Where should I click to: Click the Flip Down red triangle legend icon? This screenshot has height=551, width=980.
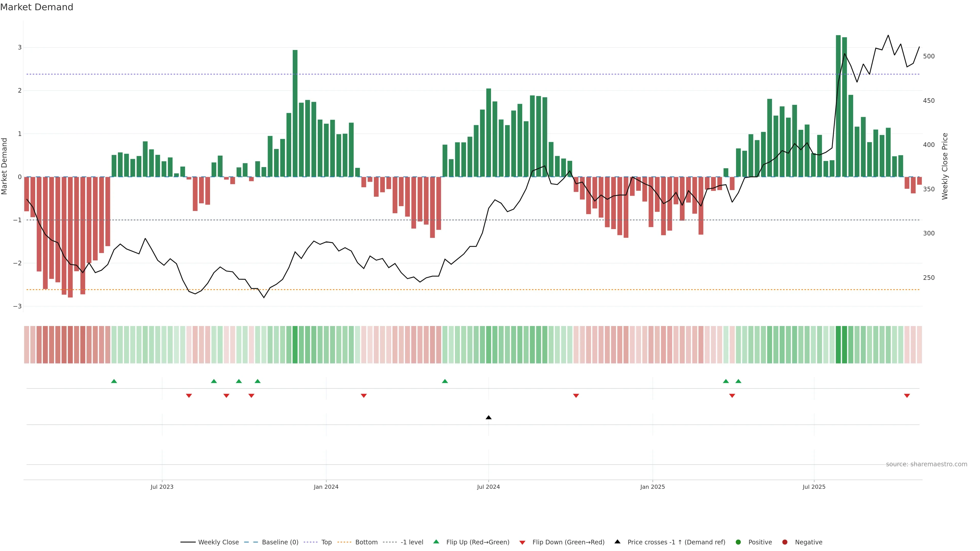pos(522,542)
